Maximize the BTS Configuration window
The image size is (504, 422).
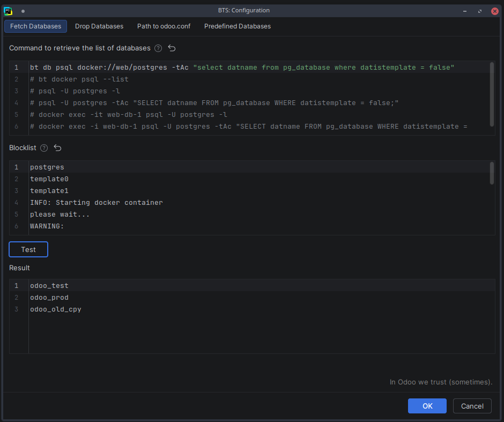point(480,11)
